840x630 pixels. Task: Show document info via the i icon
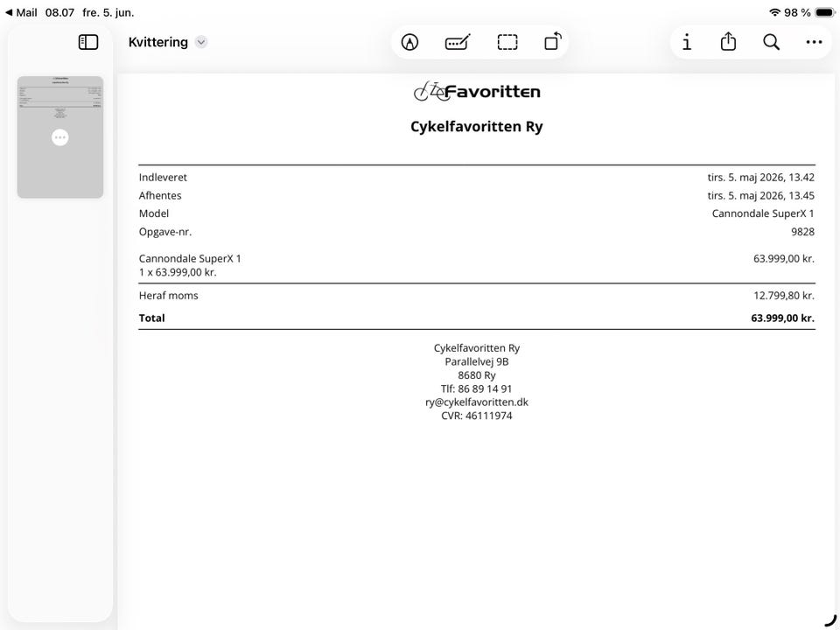[687, 42]
